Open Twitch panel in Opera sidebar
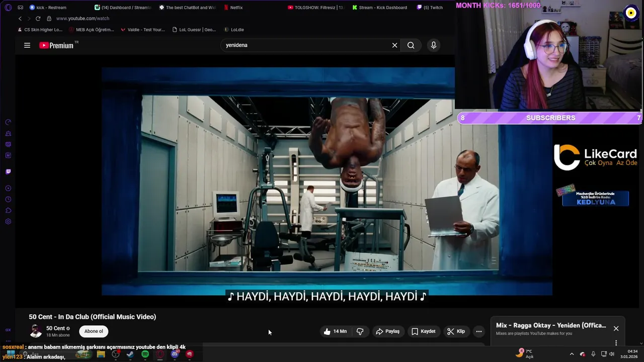Image resolution: width=644 pixels, height=362 pixels. click(x=8, y=171)
